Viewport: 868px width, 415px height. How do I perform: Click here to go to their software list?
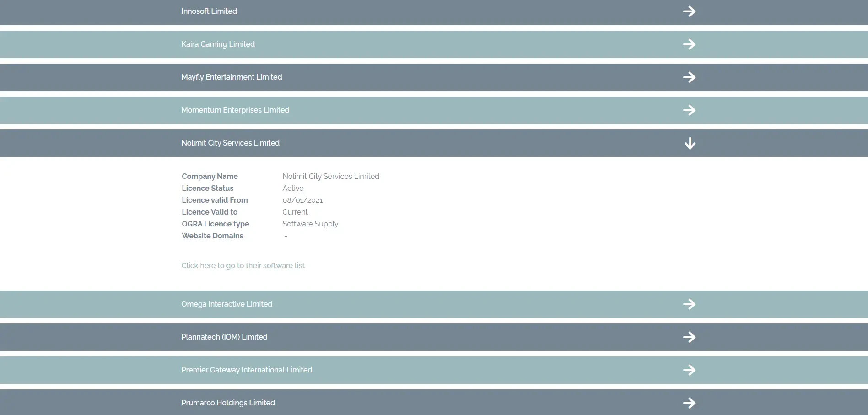point(243,266)
